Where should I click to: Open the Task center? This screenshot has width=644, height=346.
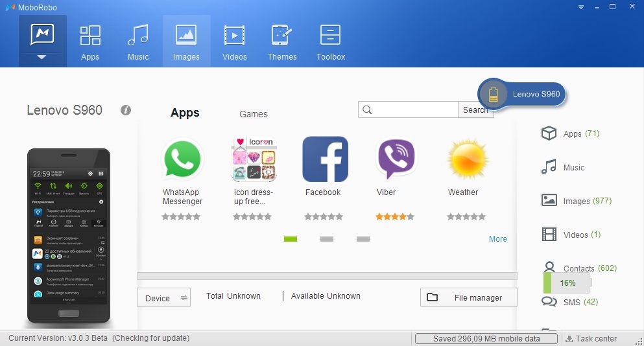pyautogui.click(x=591, y=339)
